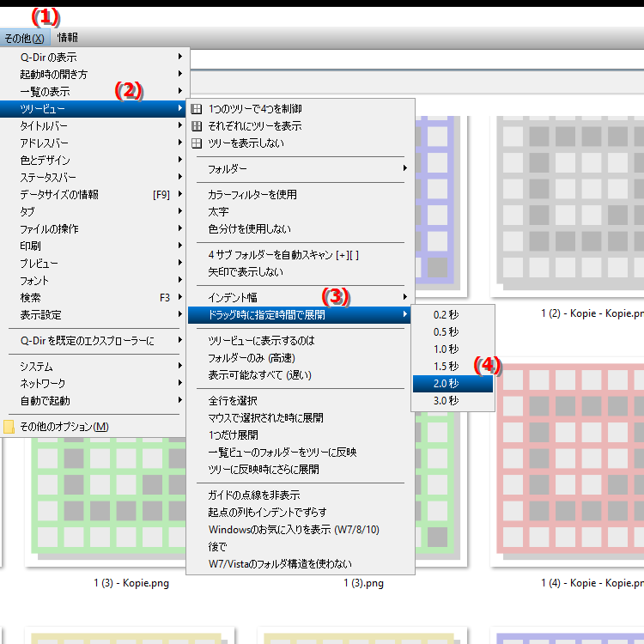Select the ツリービュー menu entry

[94, 109]
